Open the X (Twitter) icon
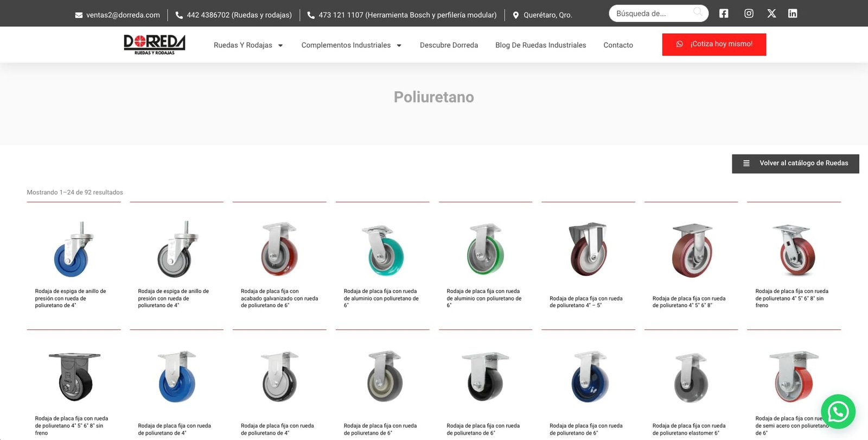This screenshot has height=440, width=868. (x=771, y=14)
